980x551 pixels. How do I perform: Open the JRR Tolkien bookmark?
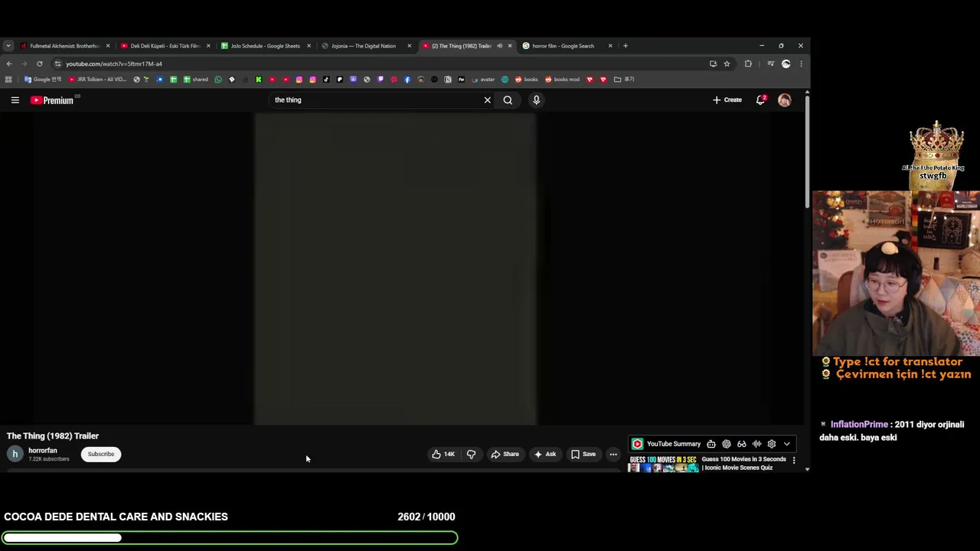(98, 80)
